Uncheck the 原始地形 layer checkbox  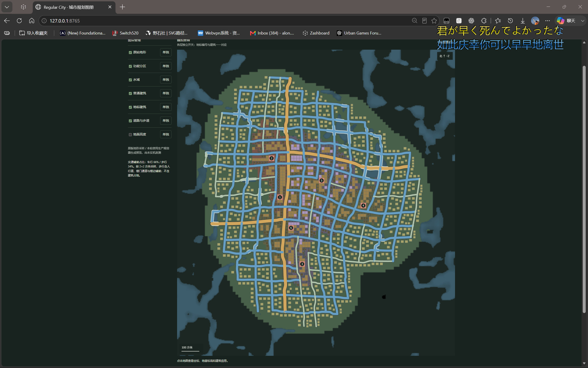[x=130, y=52]
